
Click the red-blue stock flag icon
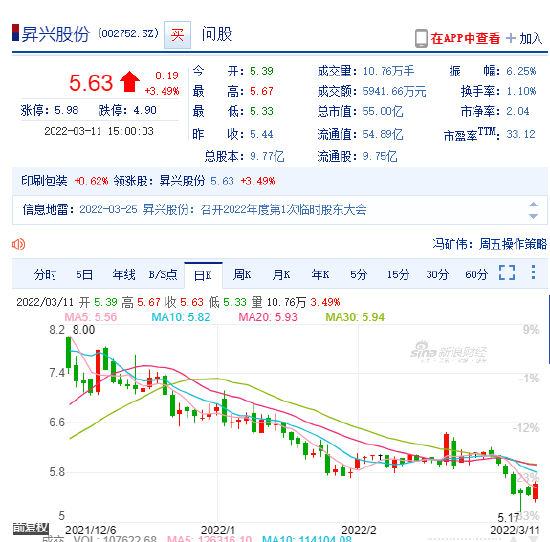pos(15,33)
